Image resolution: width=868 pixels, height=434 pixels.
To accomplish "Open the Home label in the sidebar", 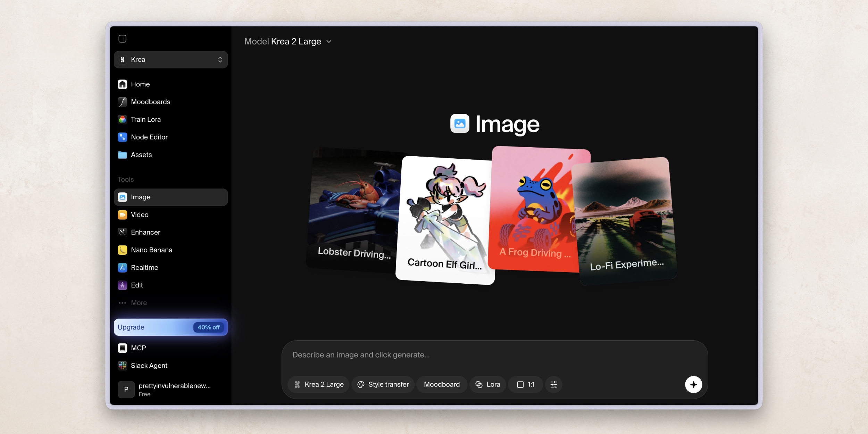I will click(x=140, y=84).
